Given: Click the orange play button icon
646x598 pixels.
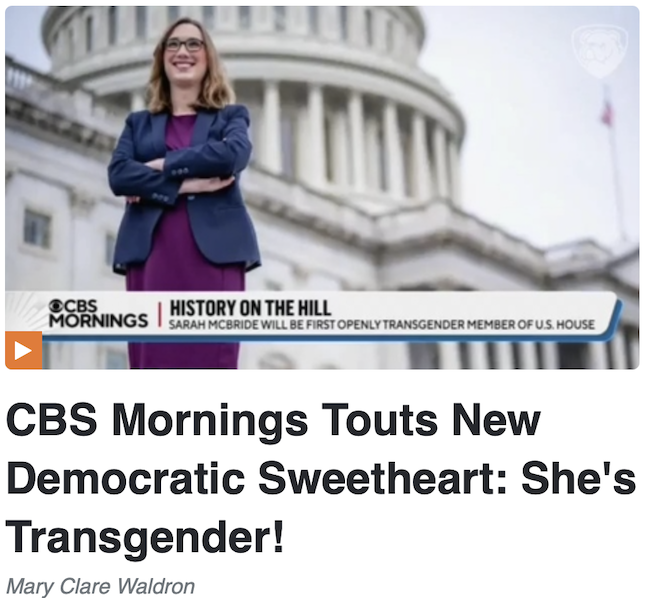Looking at the screenshot, I should point(23,350).
